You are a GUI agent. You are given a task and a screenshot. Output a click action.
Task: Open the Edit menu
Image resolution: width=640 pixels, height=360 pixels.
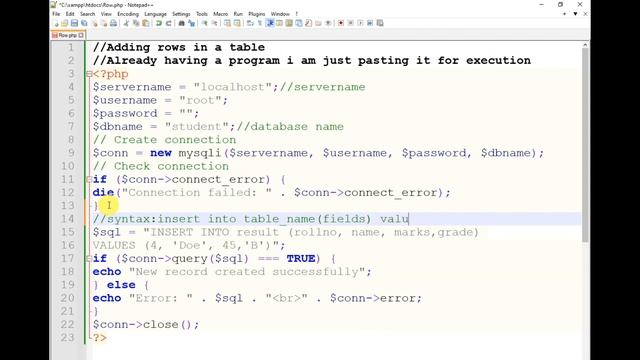(70, 14)
